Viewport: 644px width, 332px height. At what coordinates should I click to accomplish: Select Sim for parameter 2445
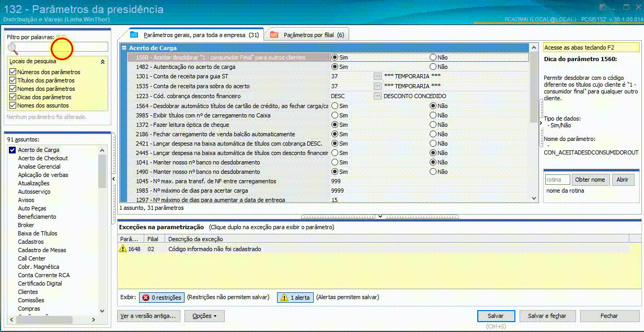(335, 153)
